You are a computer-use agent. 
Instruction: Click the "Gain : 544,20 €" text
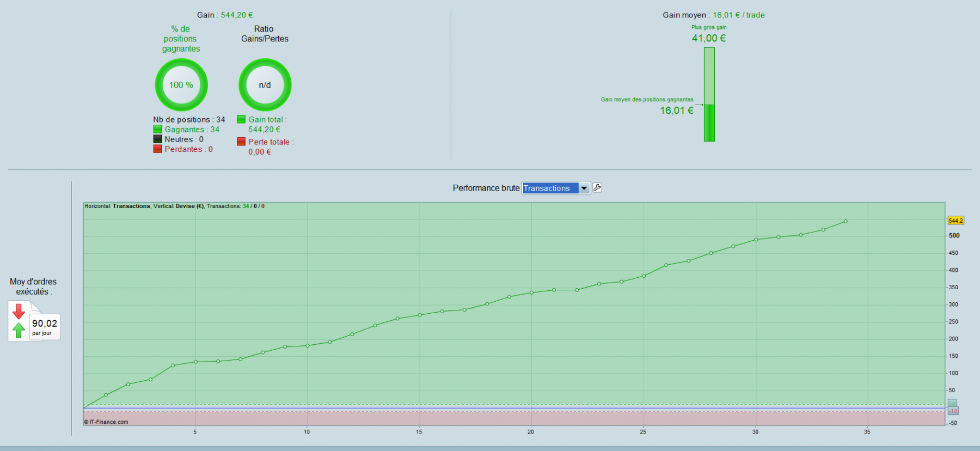point(225,15)
